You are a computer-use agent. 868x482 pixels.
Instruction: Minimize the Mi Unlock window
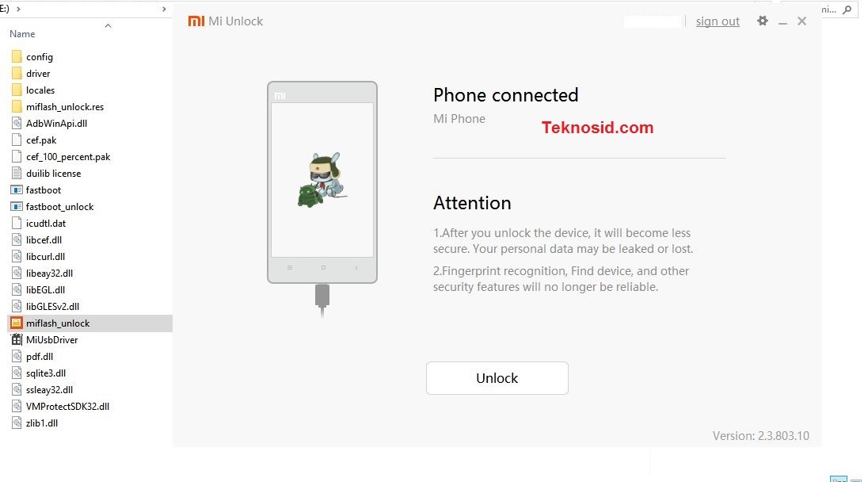pos(782,21)
